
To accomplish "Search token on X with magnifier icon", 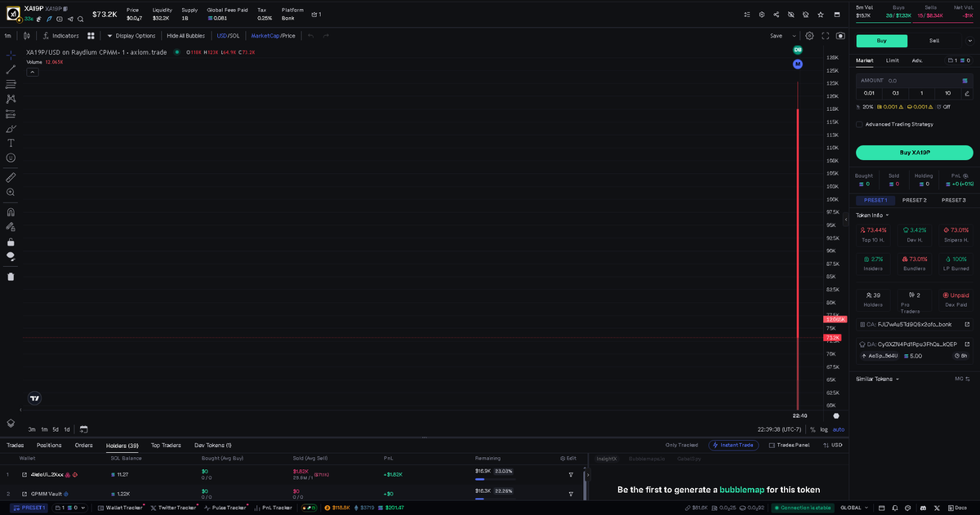I will point(80,19).
